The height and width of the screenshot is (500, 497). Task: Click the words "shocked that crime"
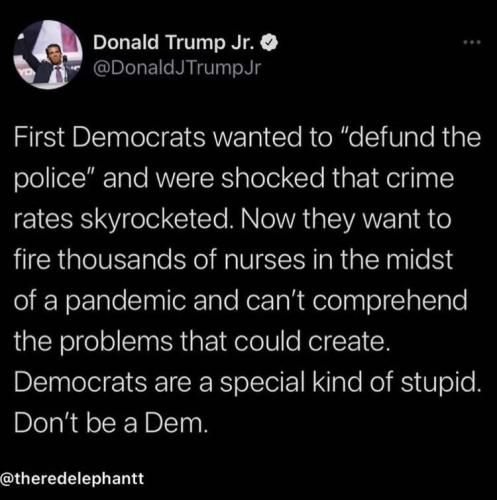pos(337,178)
